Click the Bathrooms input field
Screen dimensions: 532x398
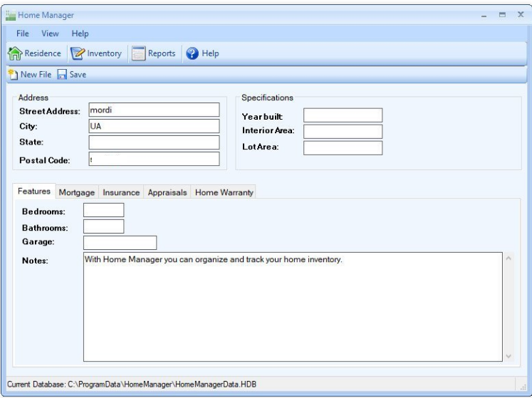103,226
